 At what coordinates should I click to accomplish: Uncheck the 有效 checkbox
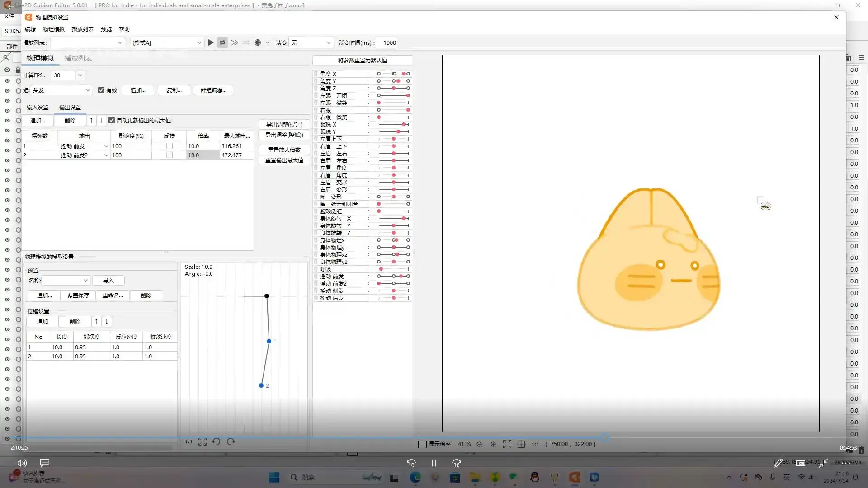[101, 90]
